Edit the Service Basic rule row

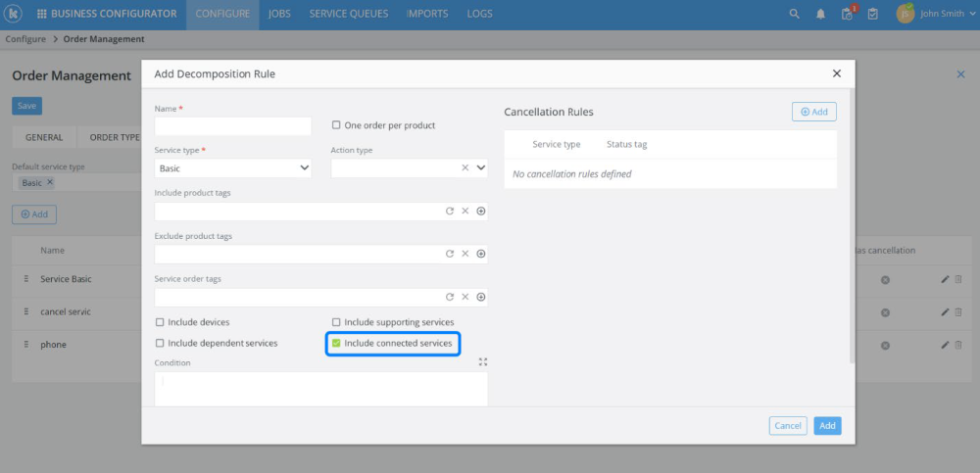click(x=945, y=280)
